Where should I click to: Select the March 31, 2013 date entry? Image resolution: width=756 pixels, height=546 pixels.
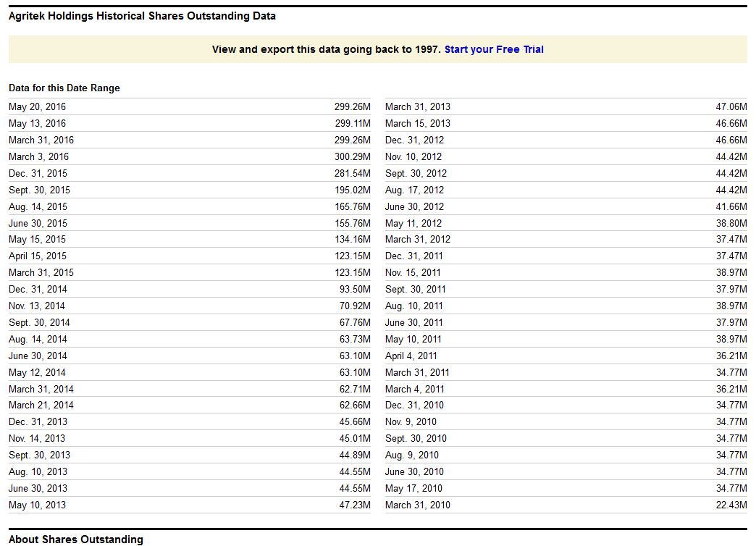418,106
